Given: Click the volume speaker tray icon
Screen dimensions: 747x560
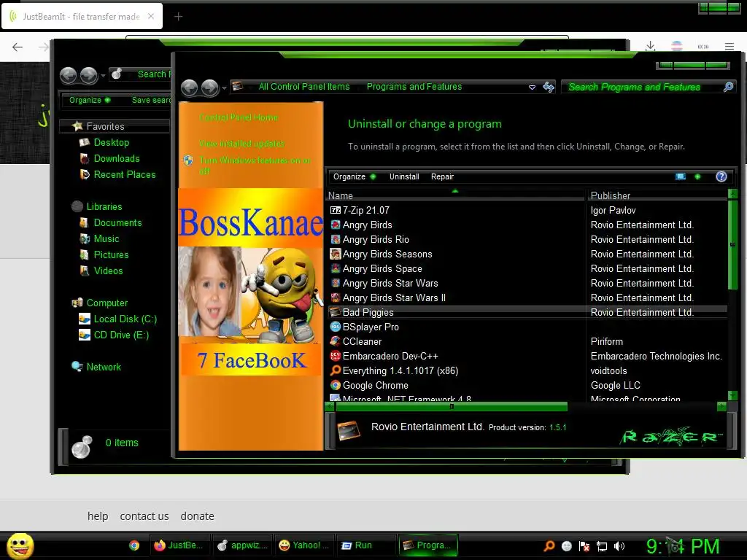Looking at the screenshot, I should tap(619, 546).
